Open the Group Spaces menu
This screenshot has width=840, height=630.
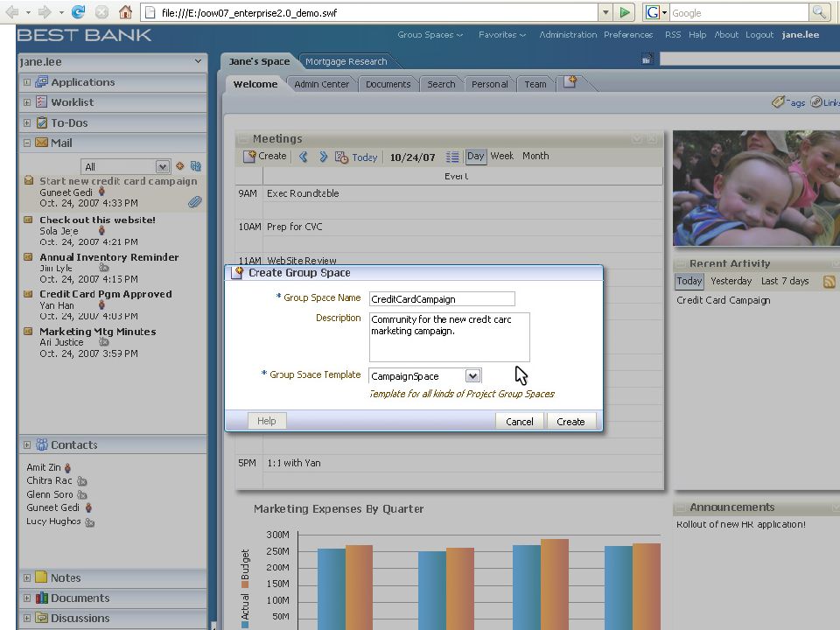[x=430, y=35]
